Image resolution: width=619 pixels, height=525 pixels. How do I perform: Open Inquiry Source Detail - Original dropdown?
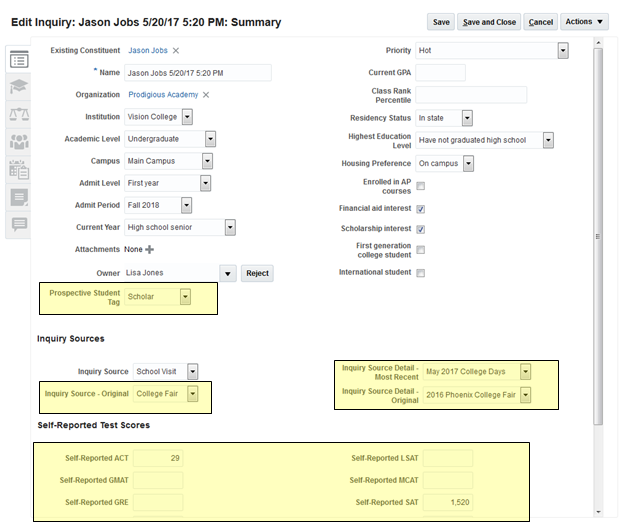(525, 395)
